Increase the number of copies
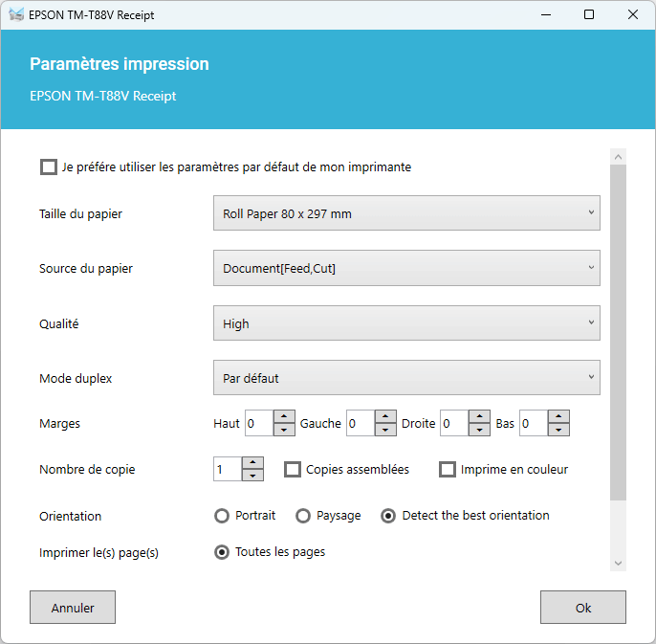 [x=252, y=463]
